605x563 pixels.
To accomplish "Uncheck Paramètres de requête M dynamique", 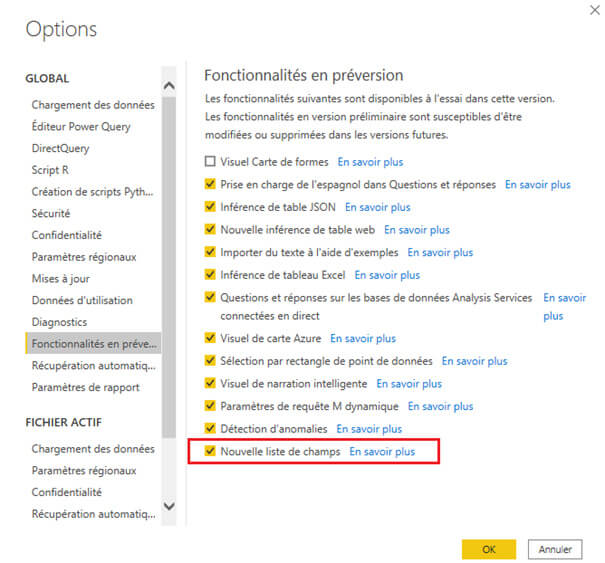I will tap(210, 406).
